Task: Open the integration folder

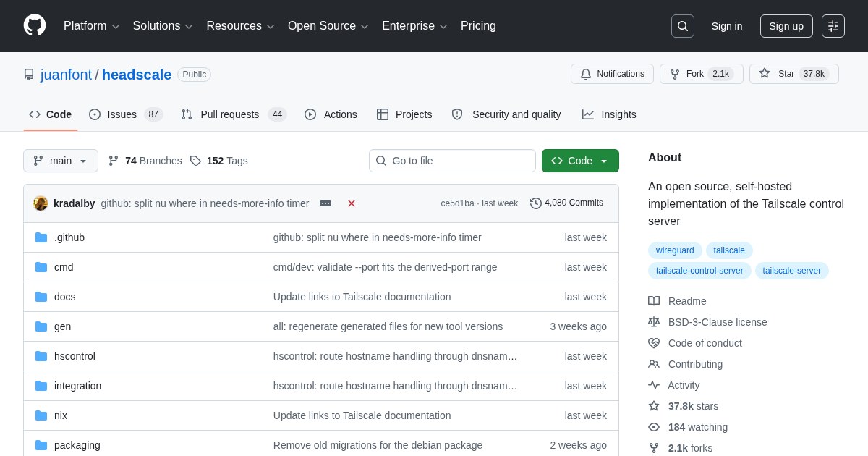Action: [x=77, y=386]
